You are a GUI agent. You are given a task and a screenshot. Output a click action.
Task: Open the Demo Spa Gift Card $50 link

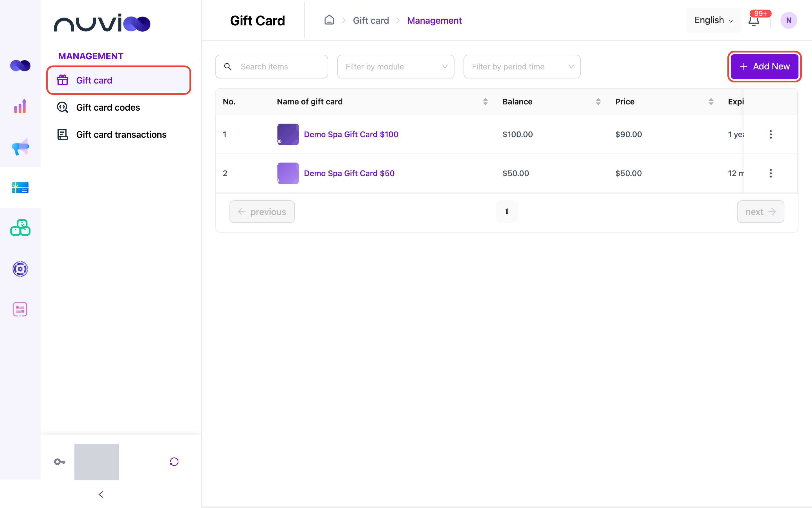click(349, 173)
